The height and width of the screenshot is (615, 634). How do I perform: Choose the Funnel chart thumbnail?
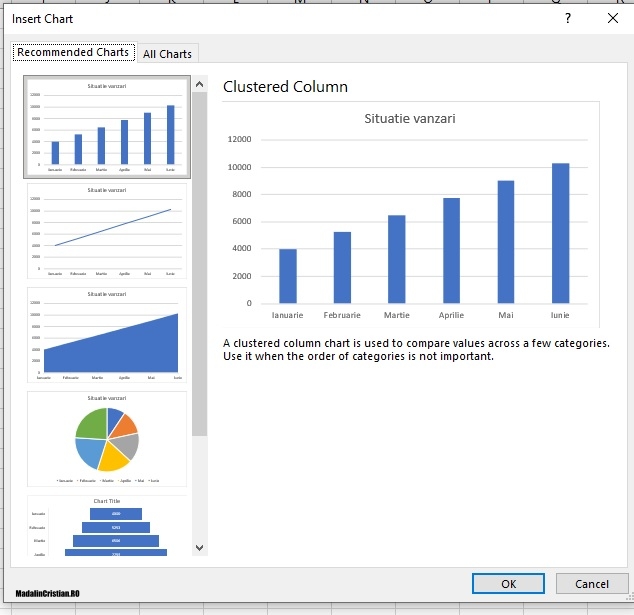(x=107, y=526)
